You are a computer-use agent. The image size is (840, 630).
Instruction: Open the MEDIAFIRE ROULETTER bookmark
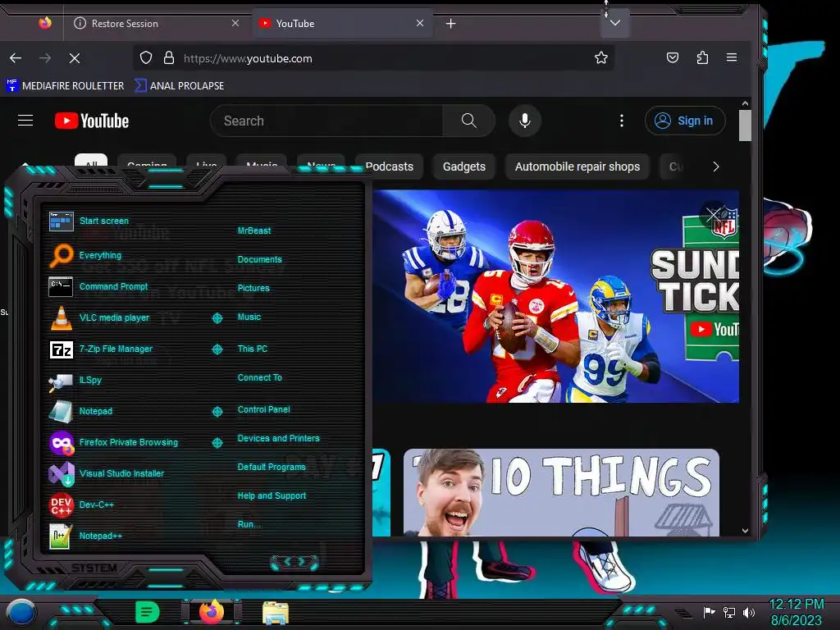[x=66, y=85]
